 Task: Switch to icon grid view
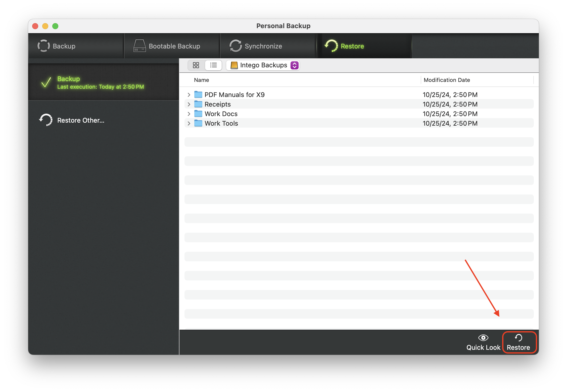click(x=196, y=65)
